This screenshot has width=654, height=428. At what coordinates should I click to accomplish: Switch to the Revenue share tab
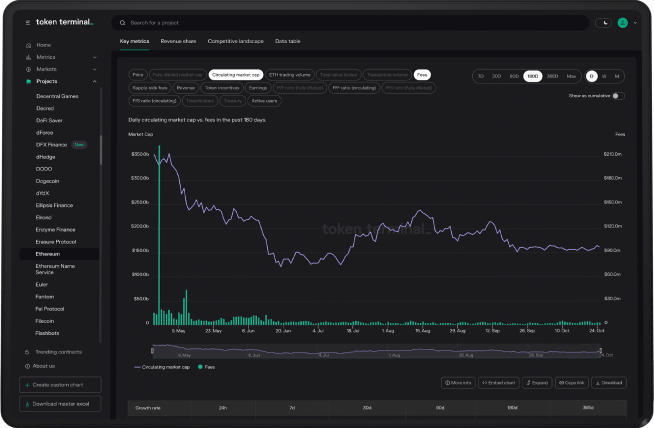pos(180,41)
